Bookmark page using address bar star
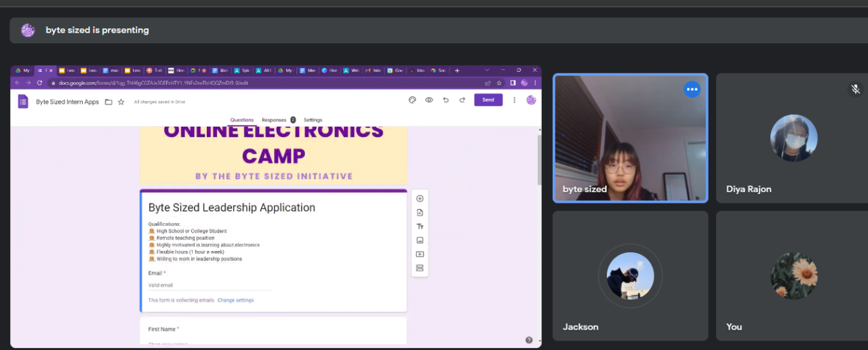Screen dimensions: 868x350 [x=499, y=83]
